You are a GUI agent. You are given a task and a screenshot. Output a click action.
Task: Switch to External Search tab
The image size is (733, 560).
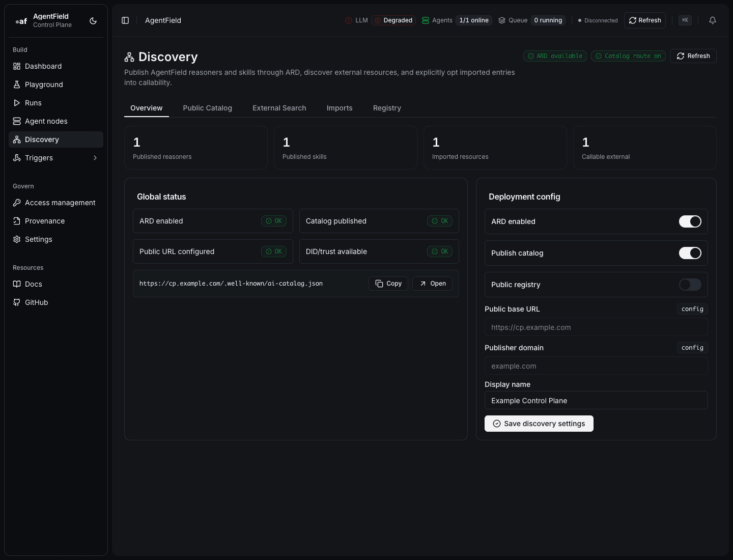point(279,108)
